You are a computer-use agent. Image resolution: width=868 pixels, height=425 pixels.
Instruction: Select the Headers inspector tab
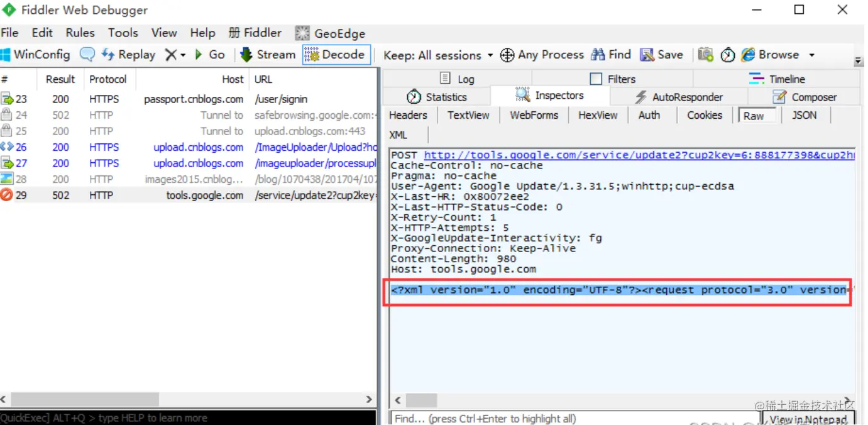(x=408, y=115)
